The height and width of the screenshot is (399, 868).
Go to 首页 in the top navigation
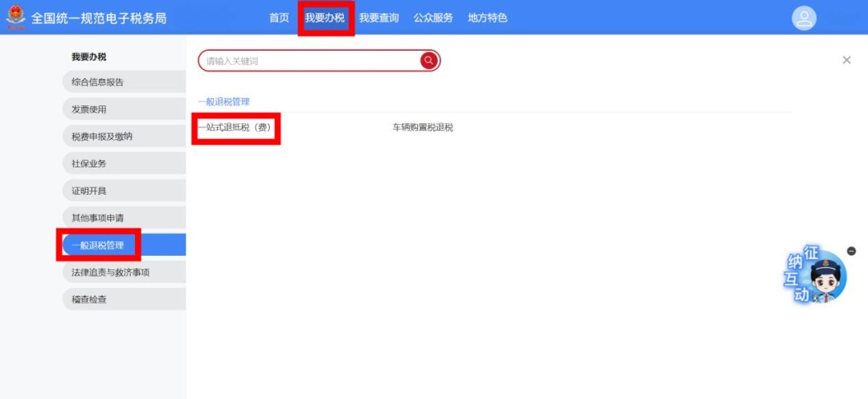pyautogui.click(x=279, y=18)
